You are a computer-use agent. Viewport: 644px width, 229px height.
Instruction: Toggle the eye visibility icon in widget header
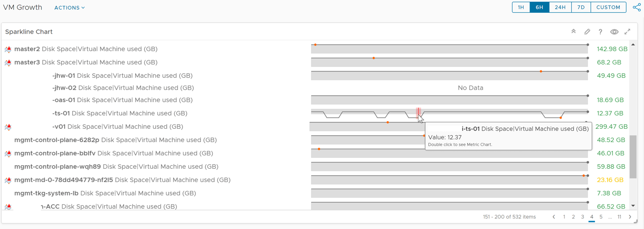(614, 32)
